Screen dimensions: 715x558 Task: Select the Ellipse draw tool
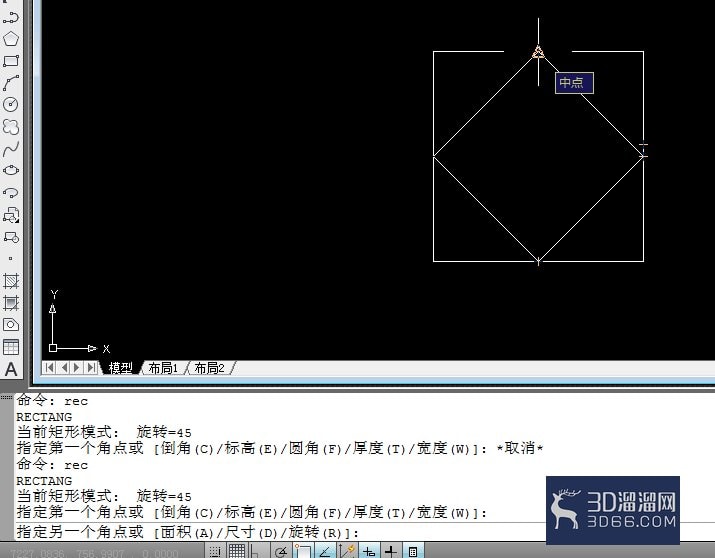(x=11, y=170)
